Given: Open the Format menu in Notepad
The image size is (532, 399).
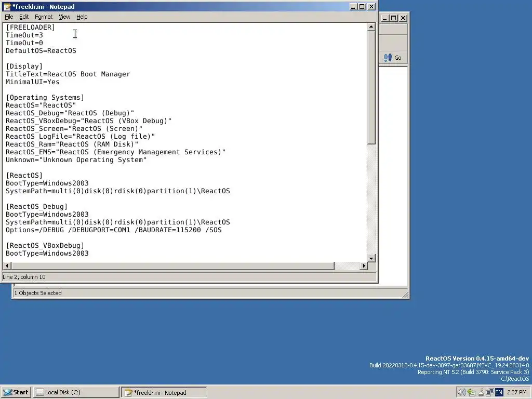Looking at the screenshot, I should coord(44,17).
